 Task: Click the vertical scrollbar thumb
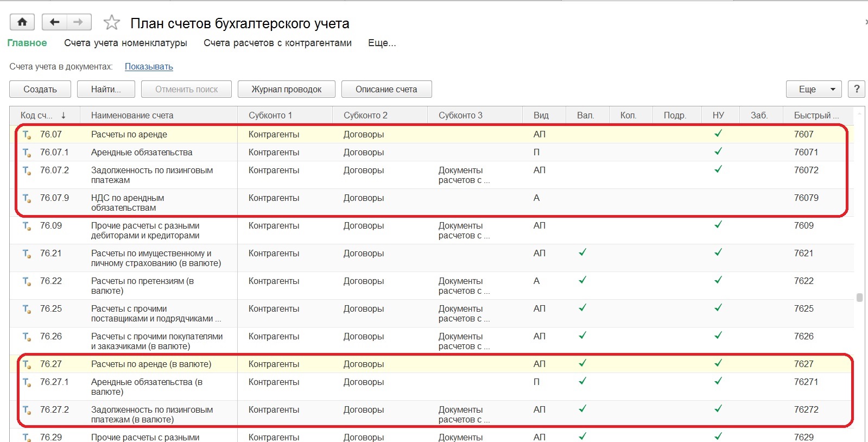859,298
